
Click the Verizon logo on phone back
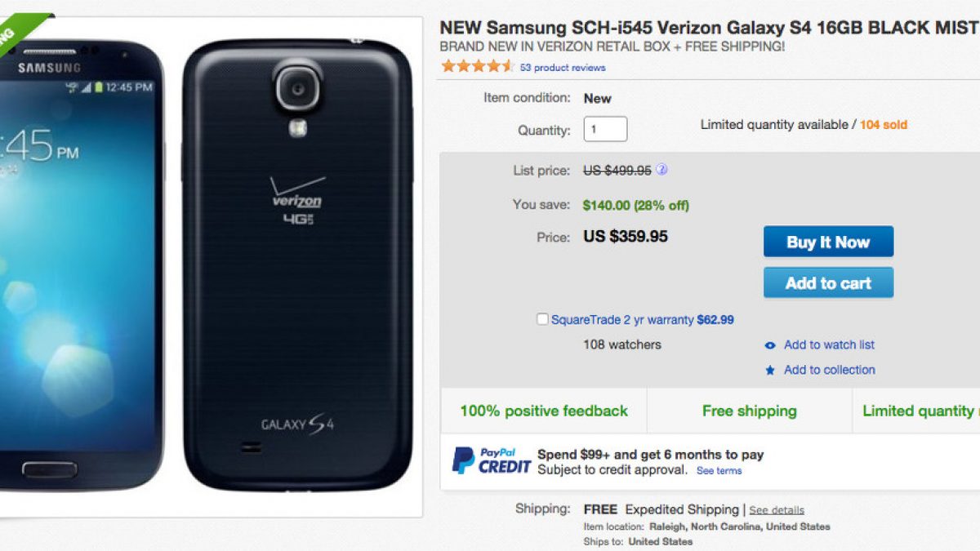point(297,194)
